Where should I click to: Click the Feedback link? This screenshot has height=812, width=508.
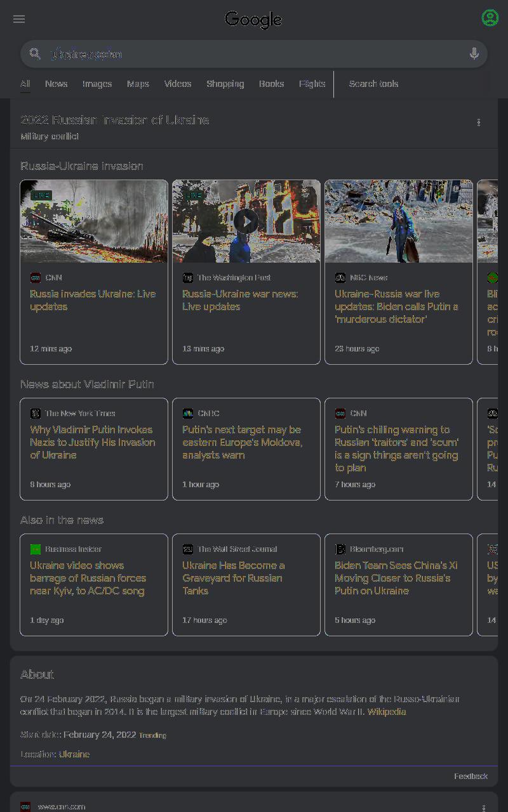pyautogui.click(x=471, y=776)
